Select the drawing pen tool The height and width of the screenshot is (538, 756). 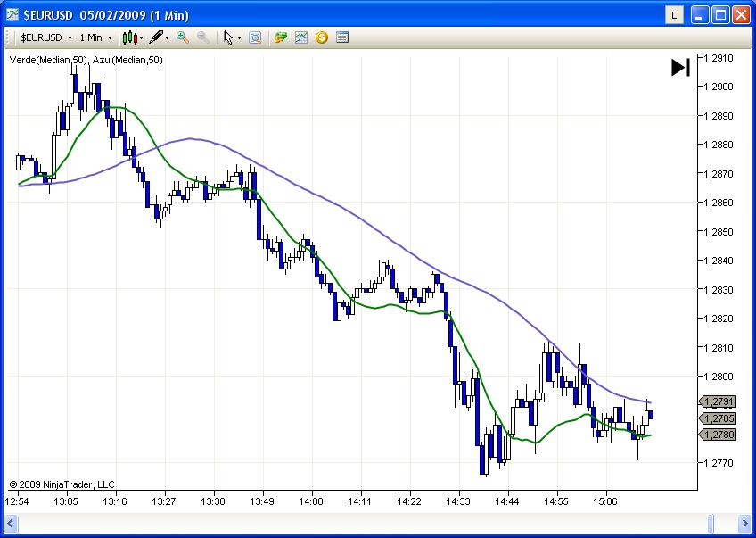[x=156, y=37]
